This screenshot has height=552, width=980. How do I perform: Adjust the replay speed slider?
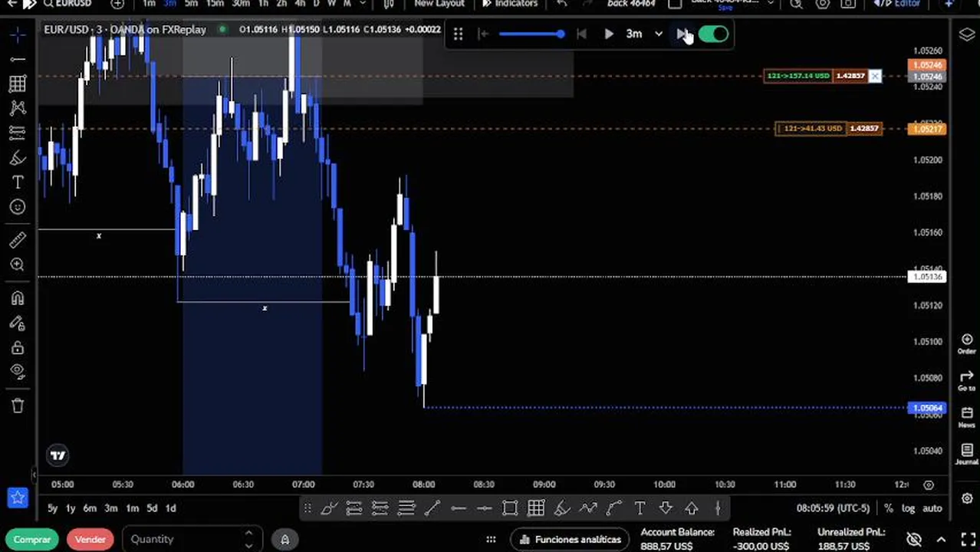tap(531, 34)
